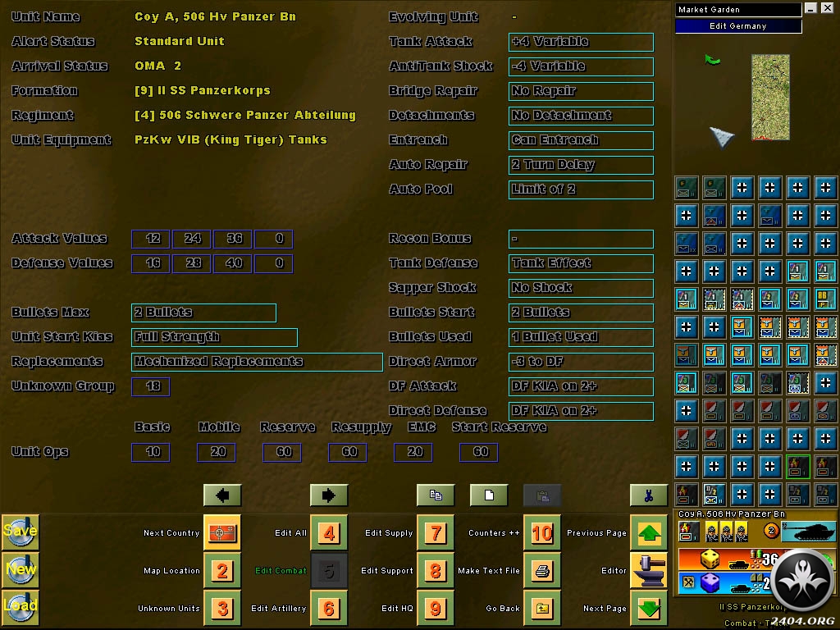Click the Go Back folder icon
Image resolution: width=840 pixels, height=630 pixels.
click(x=541, y=609)
